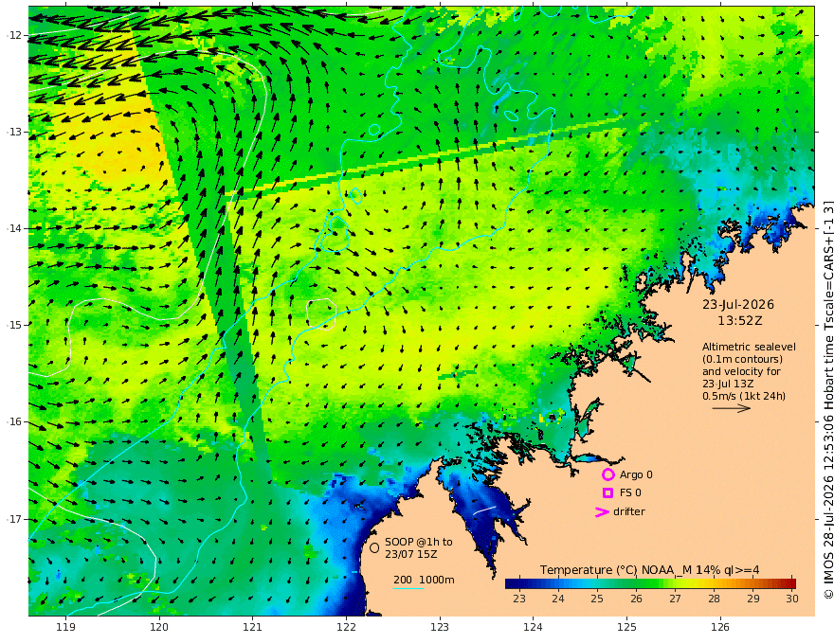Click colorbar tick label 23
This screenshot has width=834, height=644.
[x=519, y=599]
